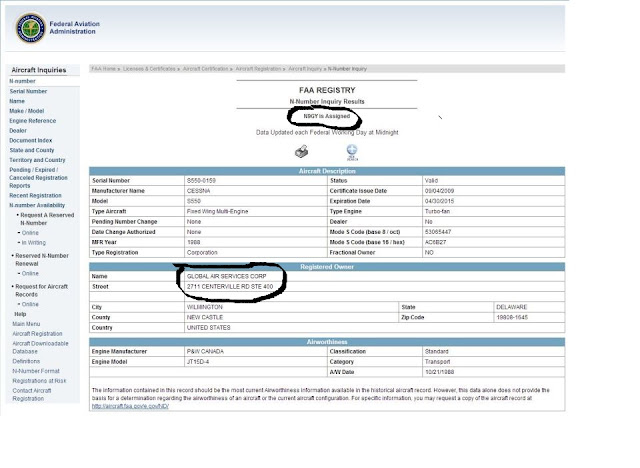This screenshot has height=468, width=640.
Task: Click the In Writing link
Action: (33, 243)
